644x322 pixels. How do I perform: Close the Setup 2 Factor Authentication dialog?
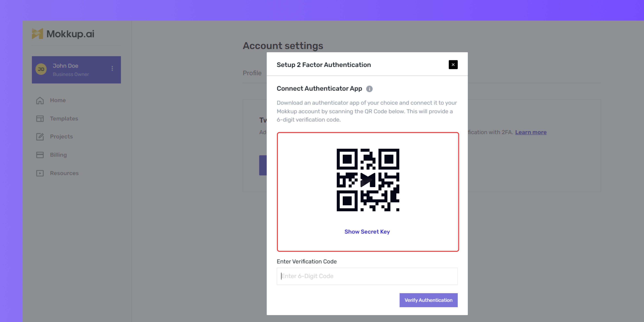point(453,65)
